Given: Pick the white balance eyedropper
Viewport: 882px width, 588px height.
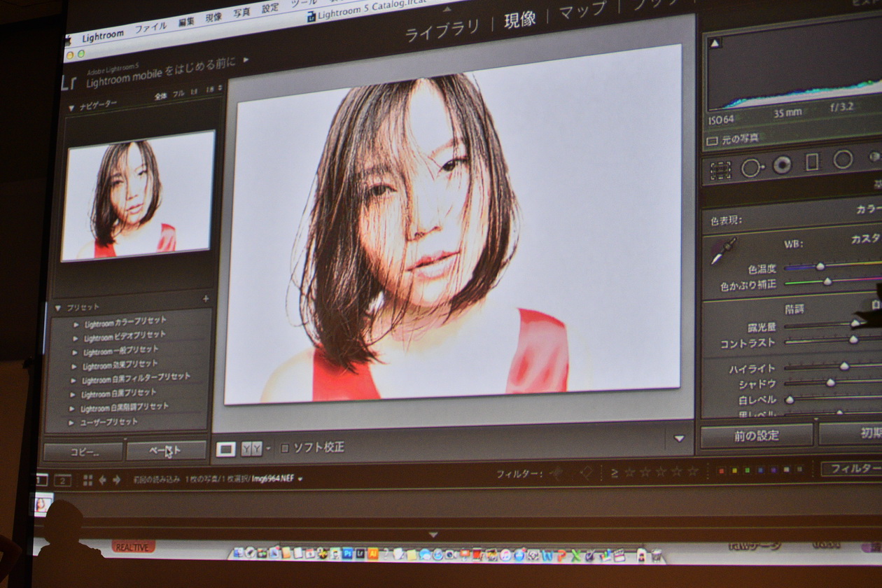Looking at the screenshot, I should (x=723, y=251).
